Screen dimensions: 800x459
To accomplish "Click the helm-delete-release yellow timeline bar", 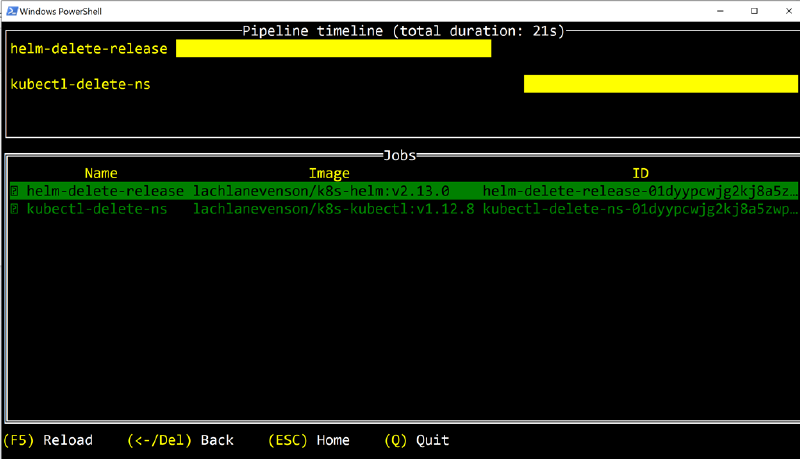I will pyautogui.click(x=334, y=48).
